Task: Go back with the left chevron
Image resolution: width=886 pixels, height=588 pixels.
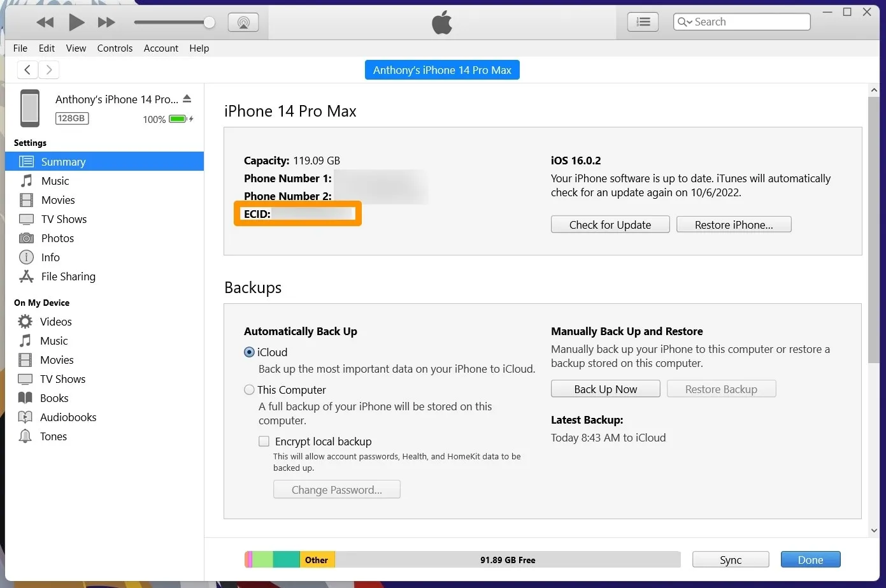Action: (27, 69)
